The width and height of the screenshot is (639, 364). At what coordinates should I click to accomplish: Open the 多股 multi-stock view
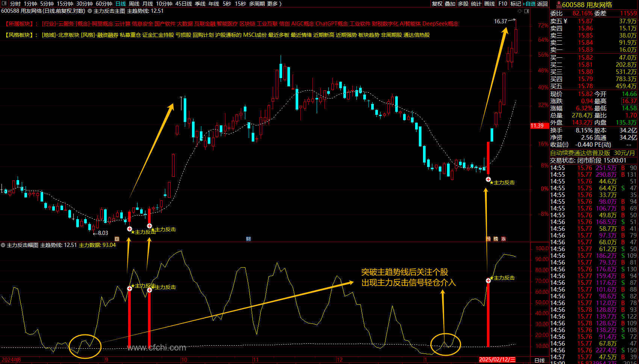pos(463,4)
